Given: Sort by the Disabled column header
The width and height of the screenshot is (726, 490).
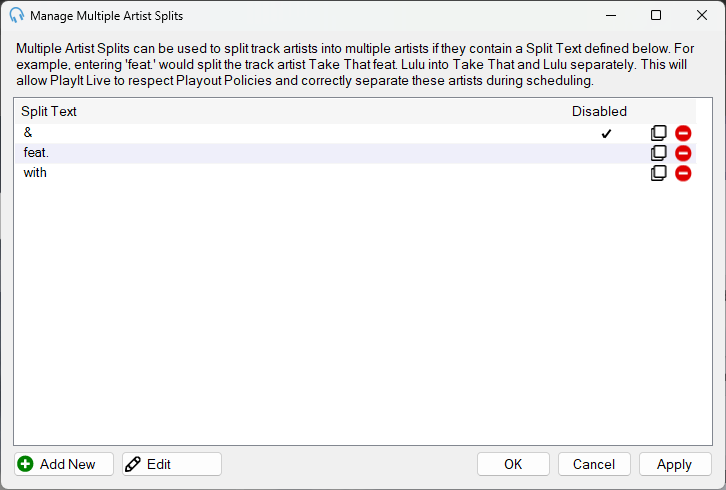Looking at the screenshot, I should [x=599, y=112].
